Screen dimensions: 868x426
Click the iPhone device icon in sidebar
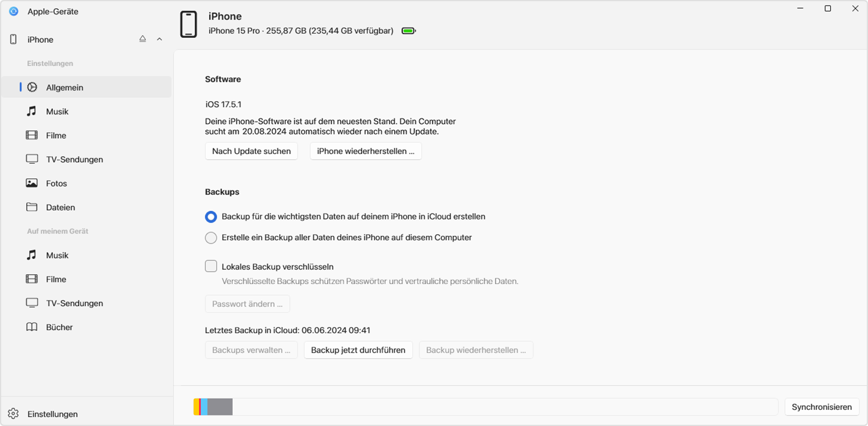click(x=13, y=39)
